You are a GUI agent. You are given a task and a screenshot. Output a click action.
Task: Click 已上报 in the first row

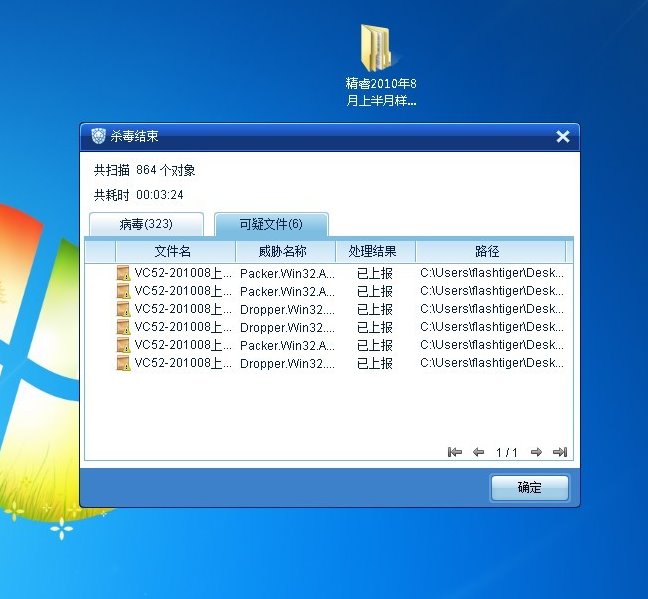[x=375, y=273]
